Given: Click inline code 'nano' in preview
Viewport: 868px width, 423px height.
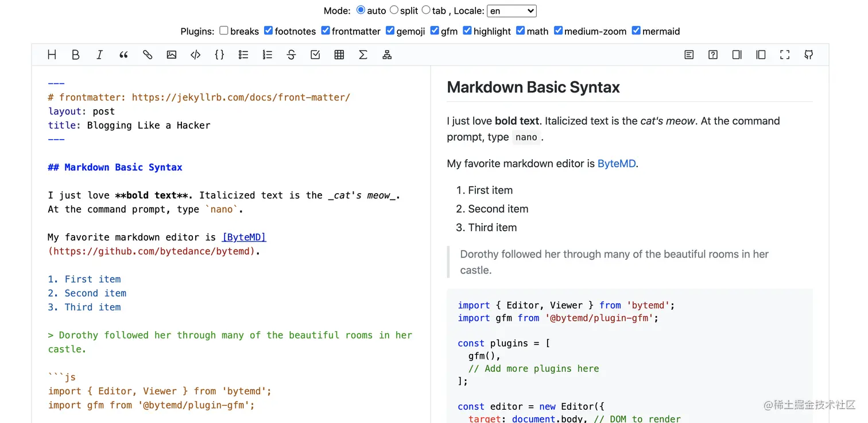Looking at the screenshot, I should [x=526, y=137].
